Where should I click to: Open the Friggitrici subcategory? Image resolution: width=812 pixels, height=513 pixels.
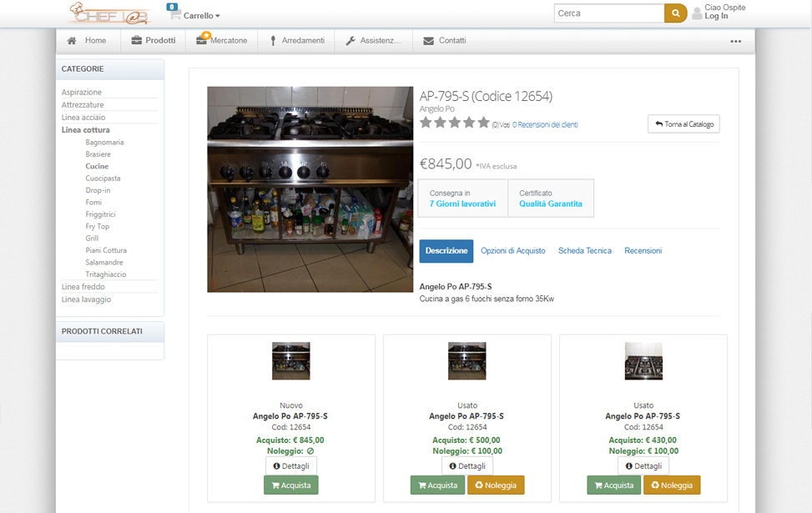click(100, 214)
